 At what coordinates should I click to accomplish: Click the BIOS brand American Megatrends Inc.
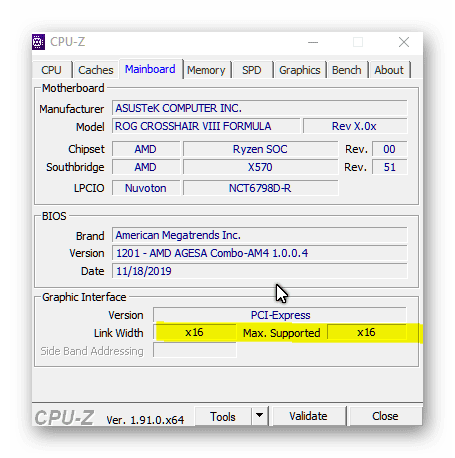click(259, 235)
